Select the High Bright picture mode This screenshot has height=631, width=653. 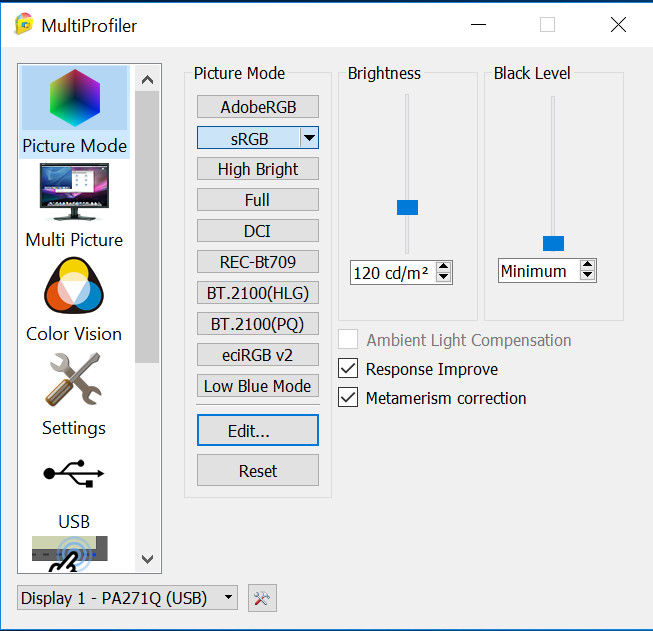258,169
